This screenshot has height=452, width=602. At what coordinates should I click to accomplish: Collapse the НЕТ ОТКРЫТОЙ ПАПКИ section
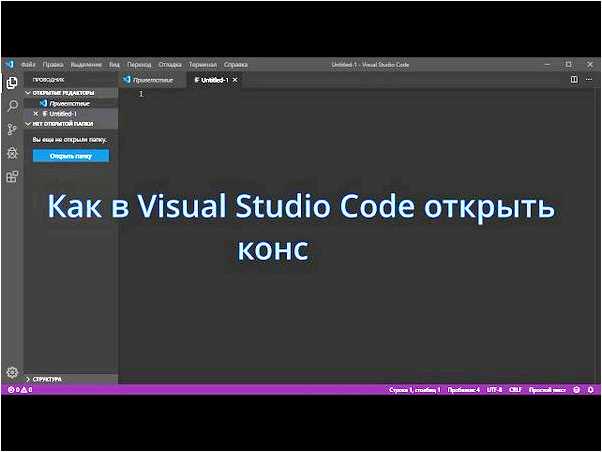coord(71,124)
